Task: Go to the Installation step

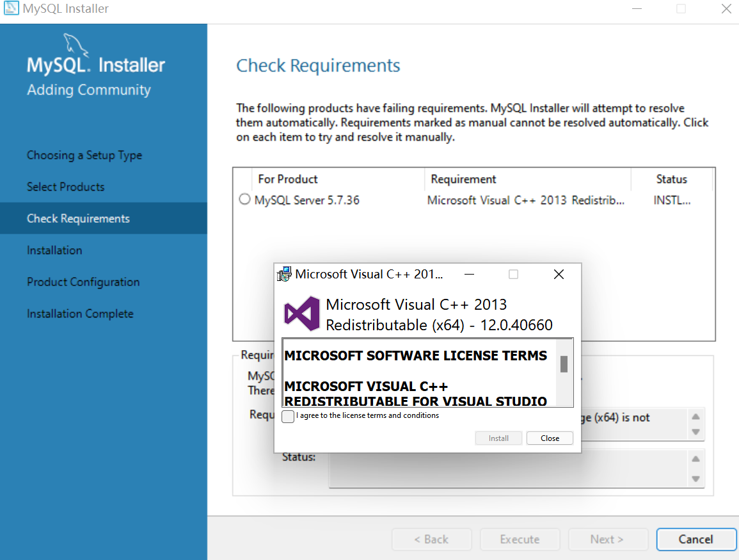Action: pyautogui.click(x=54, y=250)
